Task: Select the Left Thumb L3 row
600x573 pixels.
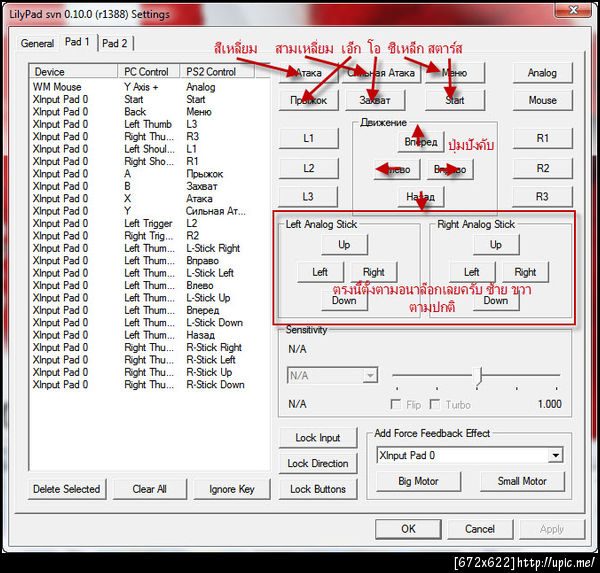Action: [x=149, y=124]
